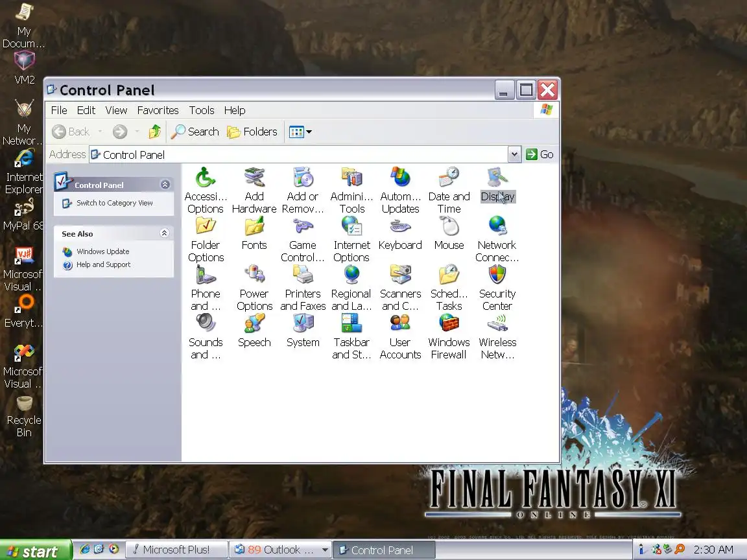Open Folder Options icon
The width and height of the screenshot is (747, 560).
point(206,239)
